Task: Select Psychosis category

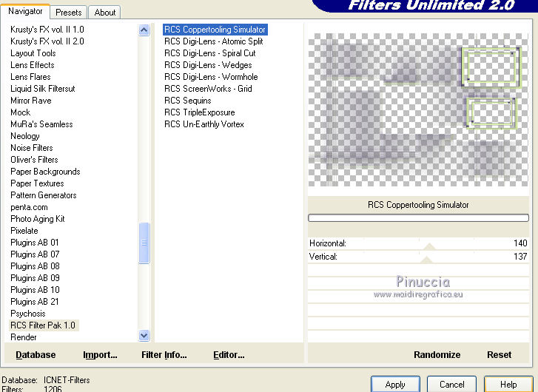Action: tap(28, 314)
